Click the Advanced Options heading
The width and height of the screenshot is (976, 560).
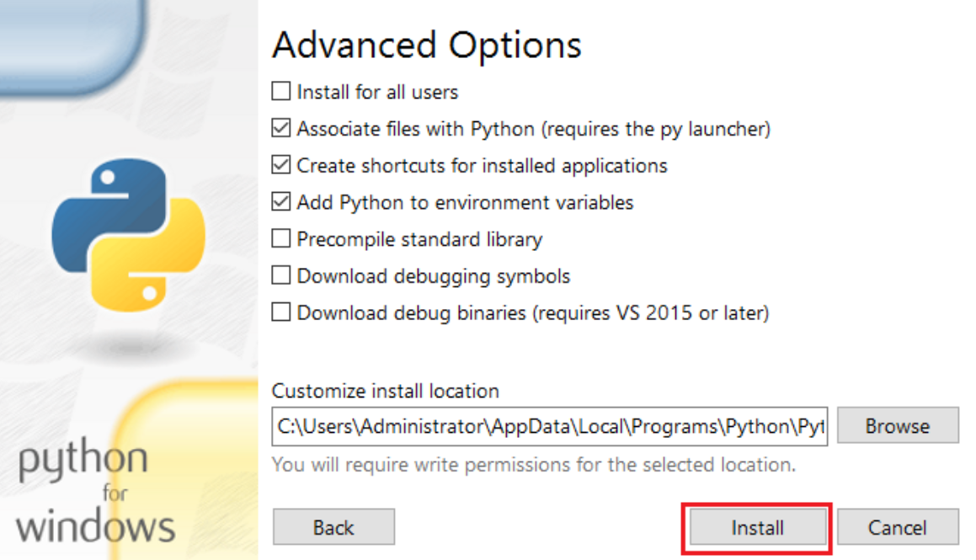pyautogui.click(x=427, y=45)
